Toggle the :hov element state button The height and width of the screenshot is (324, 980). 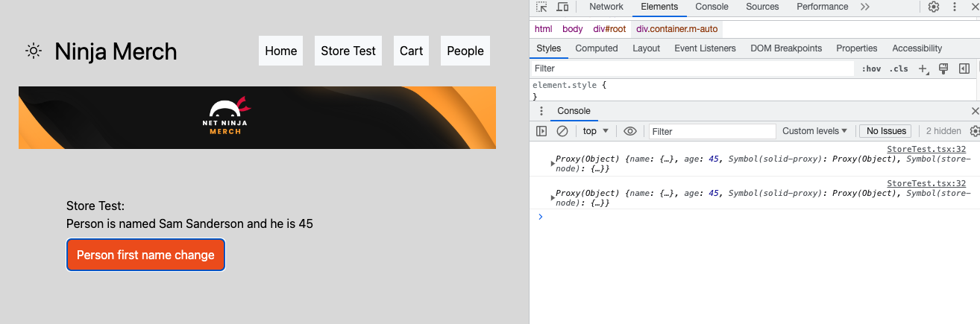pos(871,69)
